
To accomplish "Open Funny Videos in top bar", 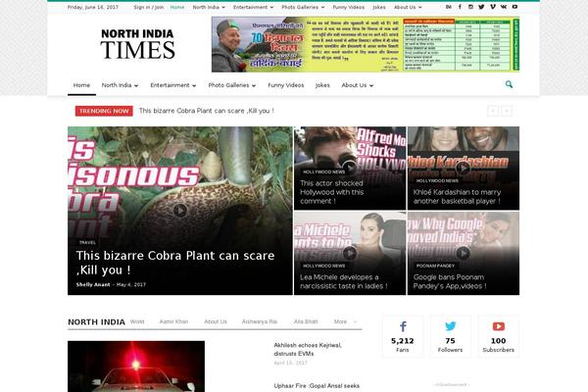I will tap(348, 7).
